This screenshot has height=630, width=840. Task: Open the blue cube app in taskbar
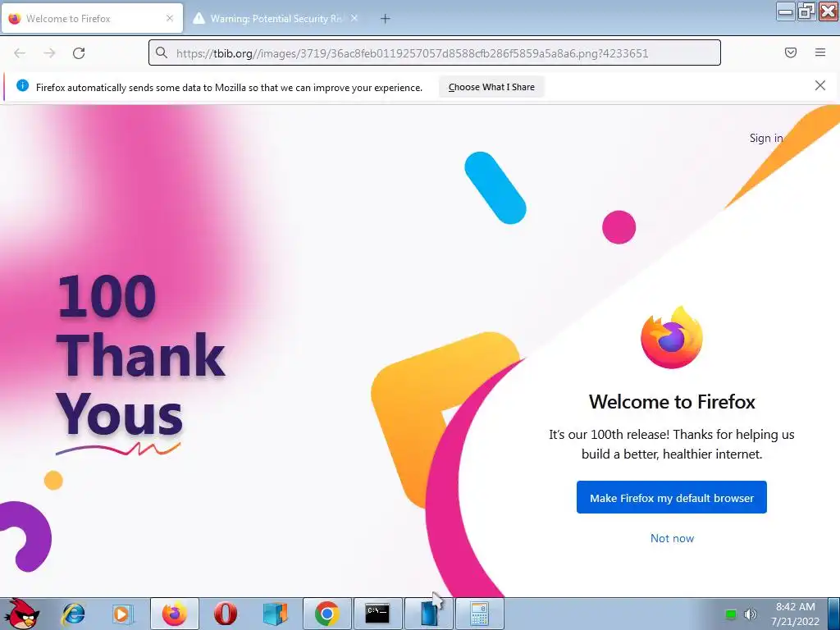276,614
